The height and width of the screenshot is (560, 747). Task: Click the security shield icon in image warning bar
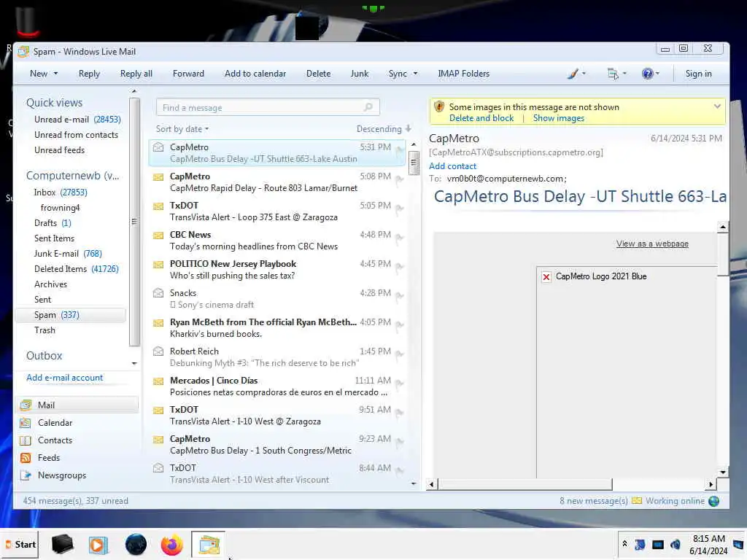(439, 106)
